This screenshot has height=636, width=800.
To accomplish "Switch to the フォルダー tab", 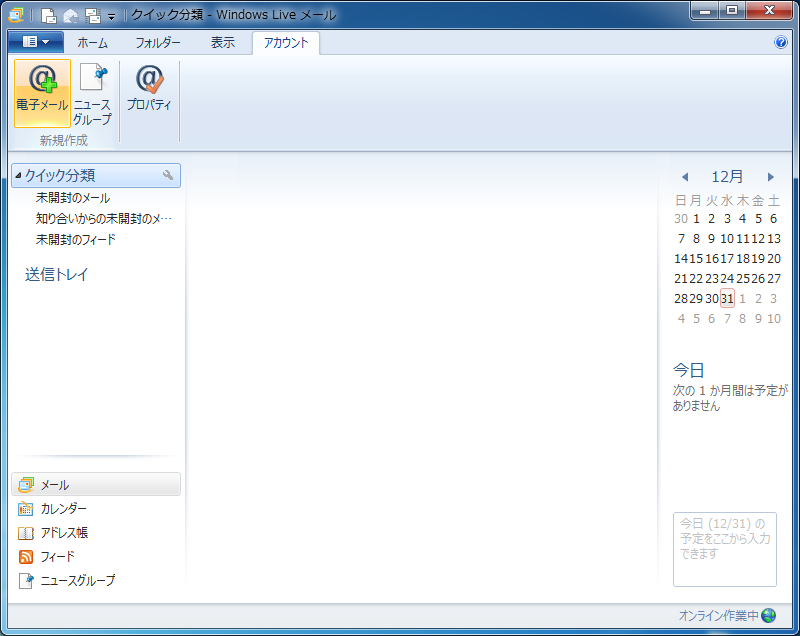I will [x=158, y=43].
